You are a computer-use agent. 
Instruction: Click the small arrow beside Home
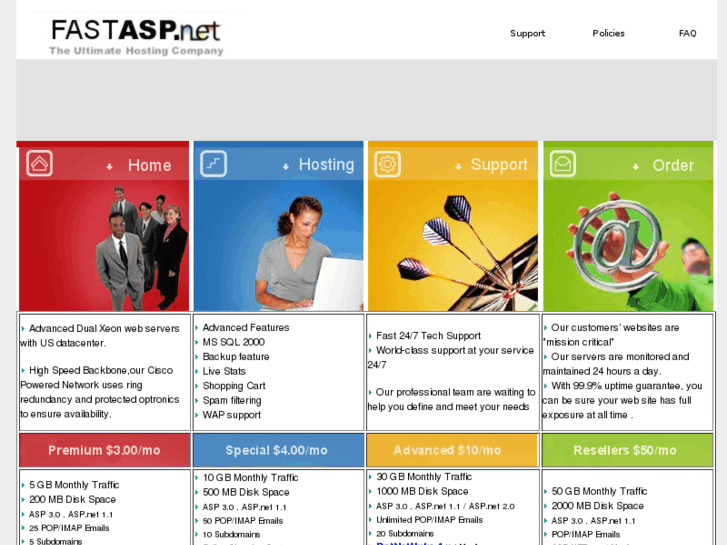(x=109, y=167)
